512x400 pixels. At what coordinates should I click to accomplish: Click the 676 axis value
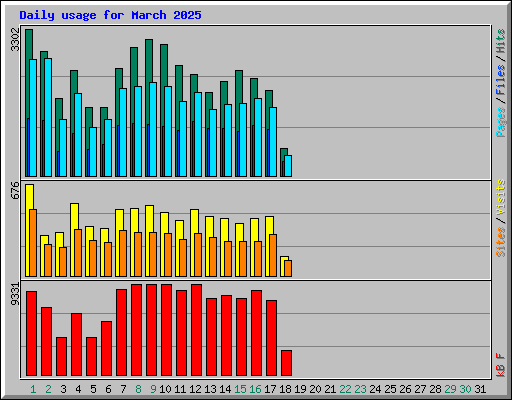tap(15, 190)
